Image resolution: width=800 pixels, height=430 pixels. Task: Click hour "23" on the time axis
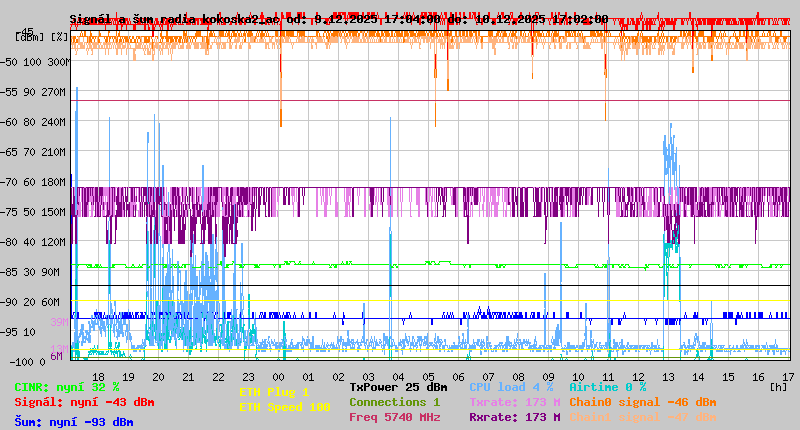pyautogui.click(x=248, y=377)
